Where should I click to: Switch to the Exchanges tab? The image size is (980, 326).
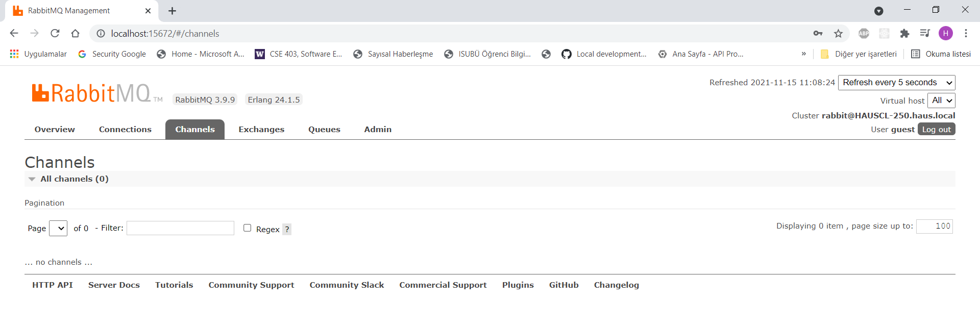coord(261,130)
